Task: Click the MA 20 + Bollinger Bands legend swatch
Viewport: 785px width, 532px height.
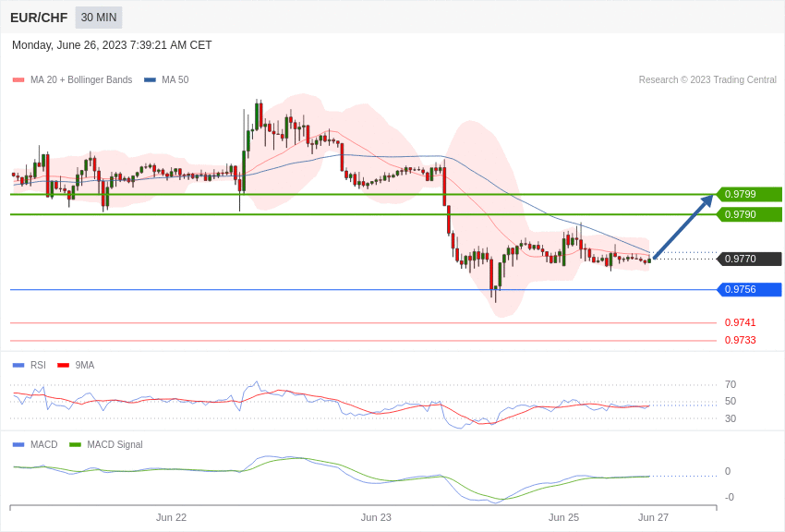Action: point(18,80)
